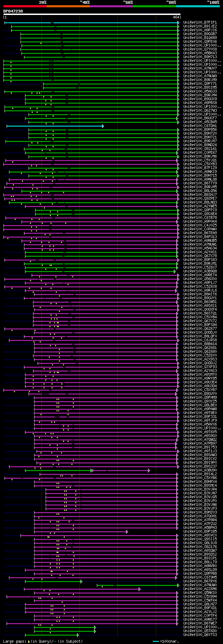Click UniRef100_Q5TKD0 label

[200, 631]
